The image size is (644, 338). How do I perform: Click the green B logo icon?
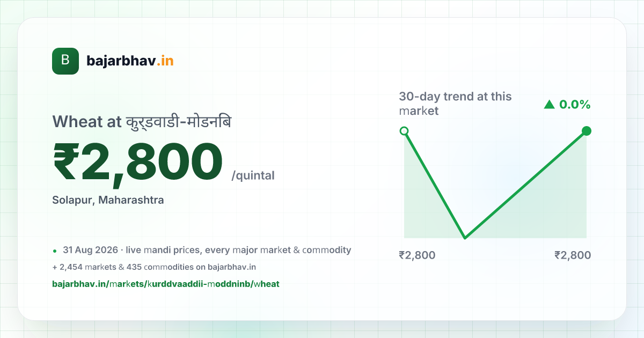[65, 61]
